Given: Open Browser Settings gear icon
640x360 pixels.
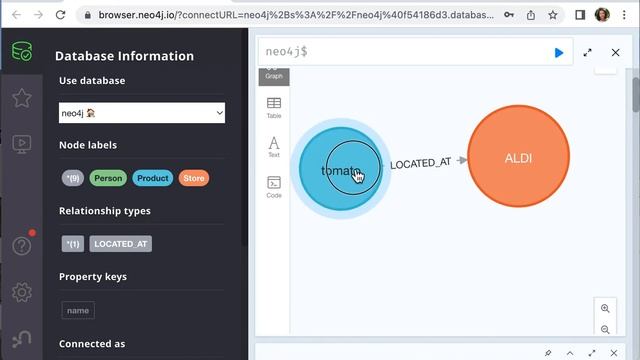Looking at the screenshot, I should click(22, 292).
